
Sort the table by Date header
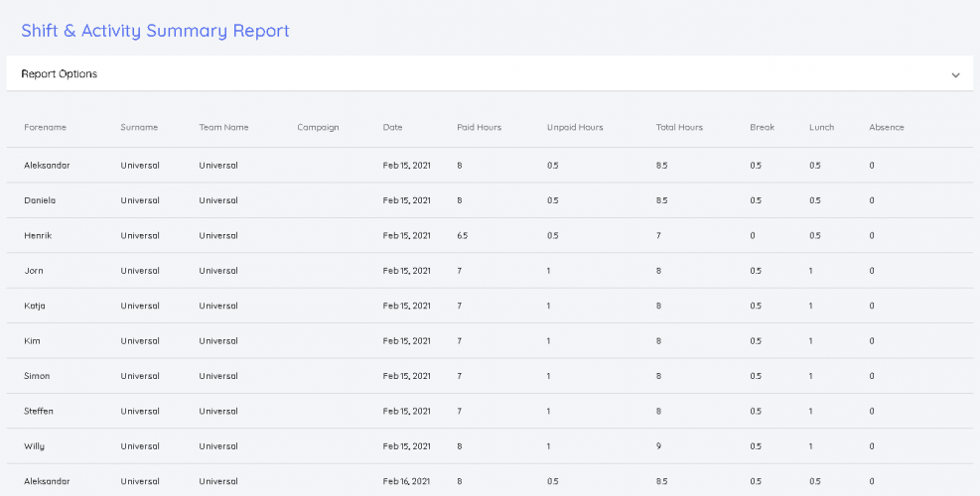click(x=393, y=128)
